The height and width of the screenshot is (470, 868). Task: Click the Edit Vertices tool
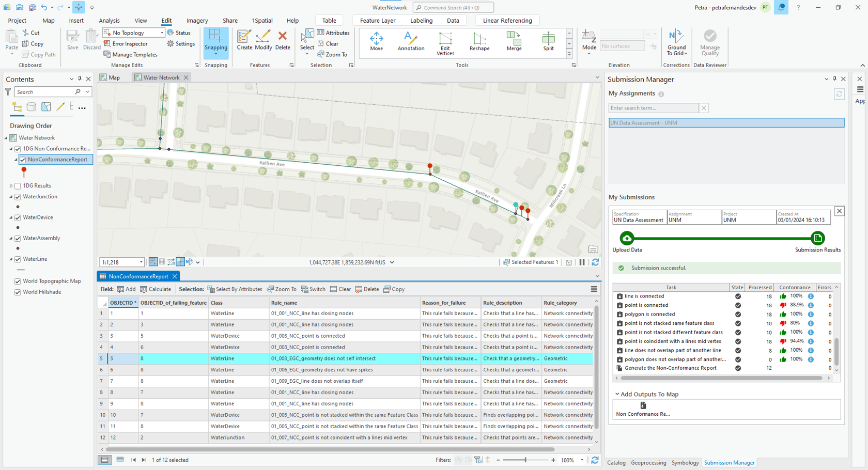(x=445, y=42)
